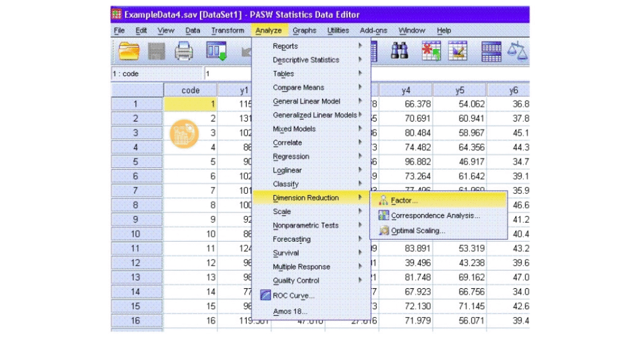Image resolution: width=644 pixels, height=338 pixels.
Task: Click the Insert Cases toolbar icon
Action: pos(431,52)
